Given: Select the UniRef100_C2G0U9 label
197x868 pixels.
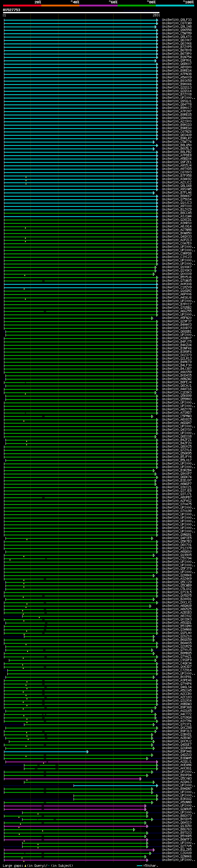Looking at the screenshot, I should pos(177,853).
